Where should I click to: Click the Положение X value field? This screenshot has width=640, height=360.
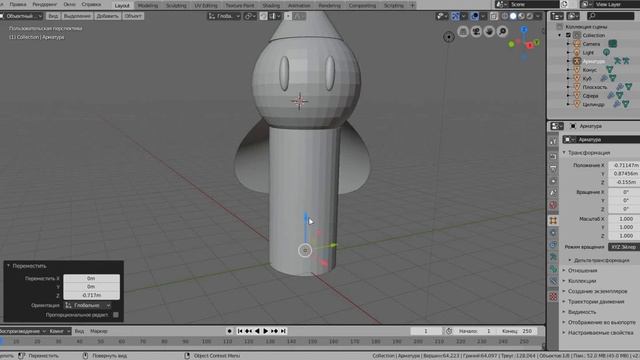pos(624,165)
